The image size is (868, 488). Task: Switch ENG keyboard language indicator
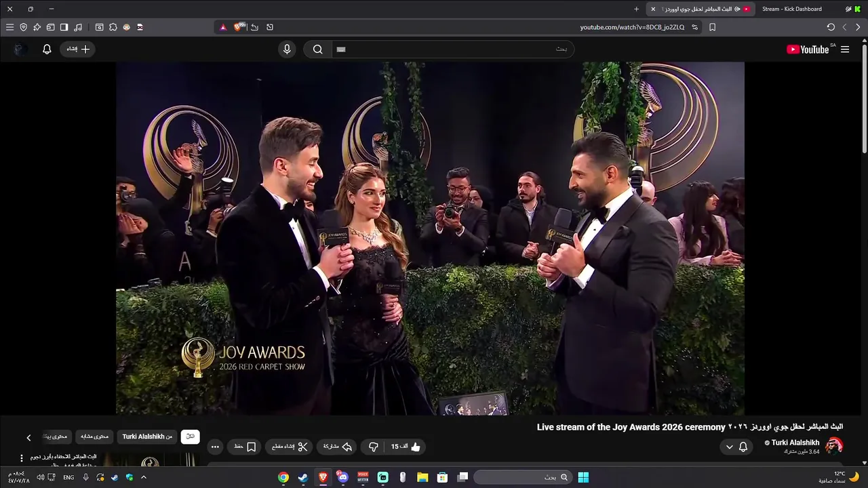coord(68,477)
